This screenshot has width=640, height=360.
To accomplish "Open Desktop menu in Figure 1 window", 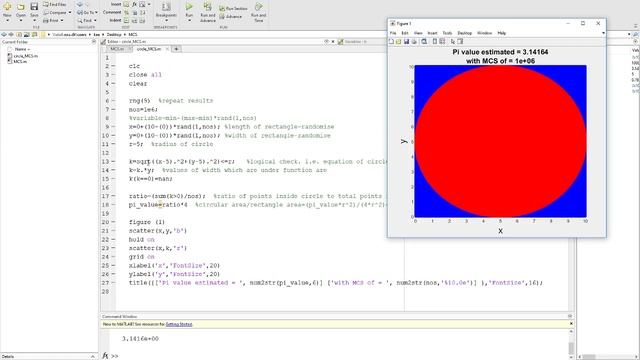I will (464, 33).
